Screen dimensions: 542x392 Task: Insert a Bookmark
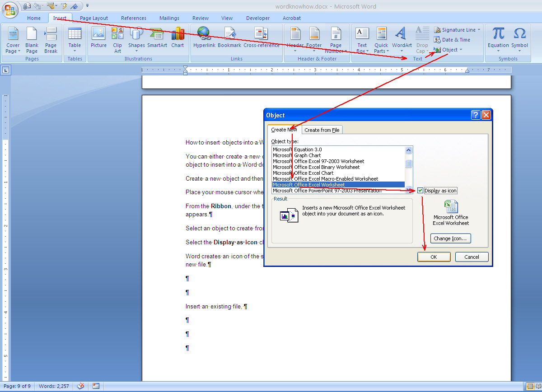pyautogui.click(x=229, y=37)
